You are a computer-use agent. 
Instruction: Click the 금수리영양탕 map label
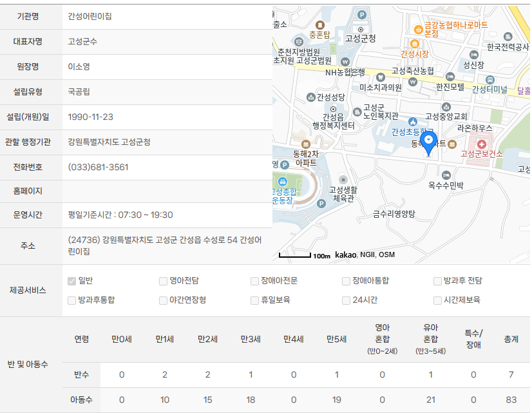tap(394, 214)
